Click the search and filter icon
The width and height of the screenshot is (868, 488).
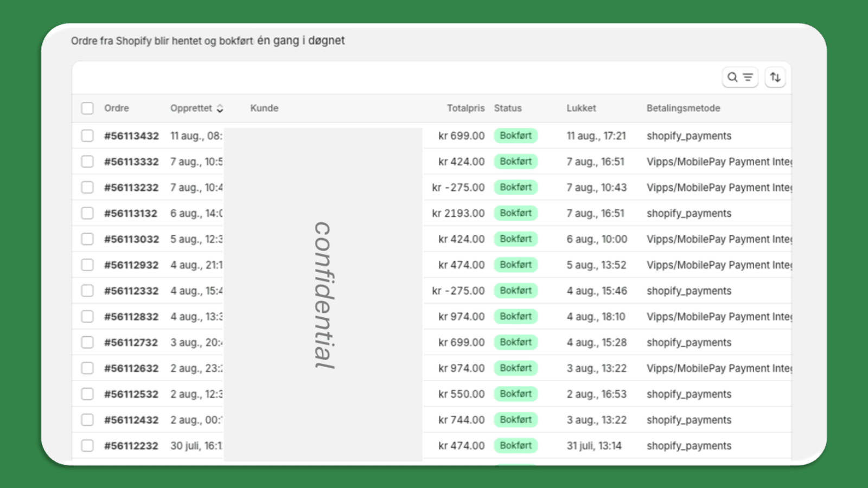(x=740, y=77)
